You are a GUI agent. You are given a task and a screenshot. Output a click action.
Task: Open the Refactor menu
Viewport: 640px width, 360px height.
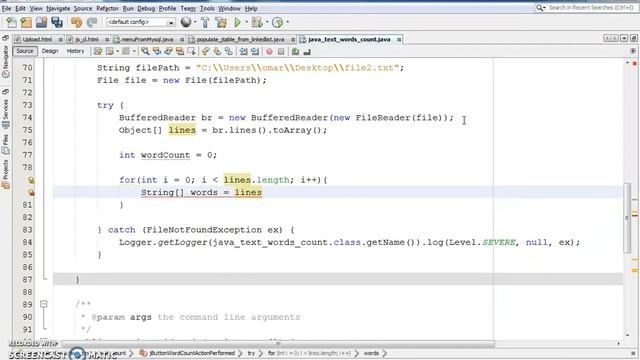107,8
